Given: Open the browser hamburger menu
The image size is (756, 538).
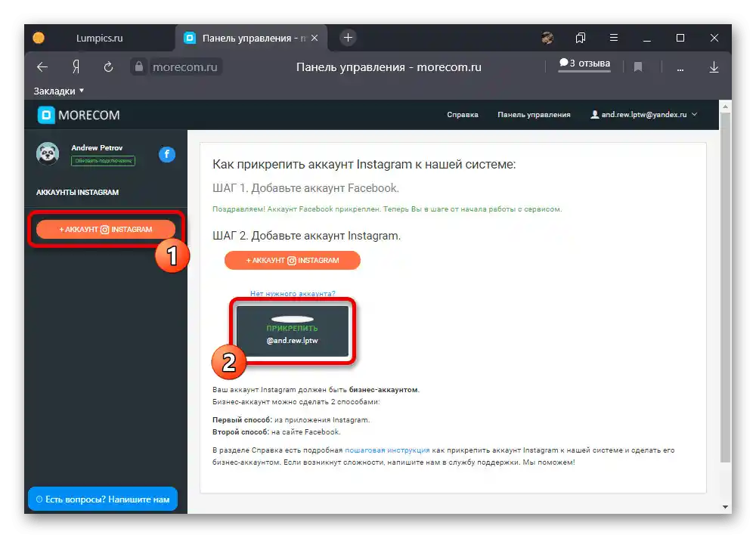Looking at the screenshot, I should coord(614,37).
